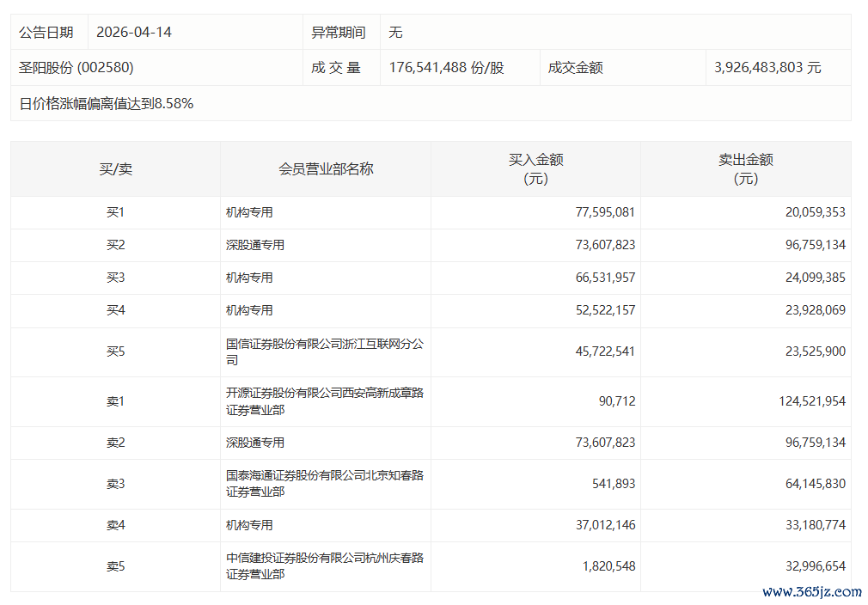Click sell amount 23,525,900
The height and width of the screenshot is (605, 868).
coord(816,351)
